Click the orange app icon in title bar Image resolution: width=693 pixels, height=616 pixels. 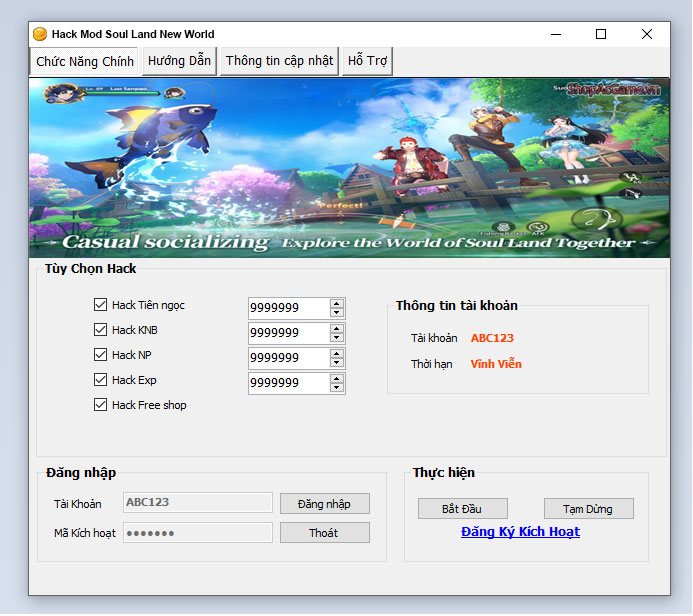40,34
